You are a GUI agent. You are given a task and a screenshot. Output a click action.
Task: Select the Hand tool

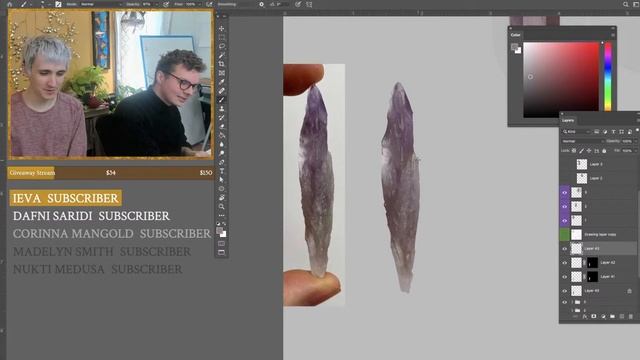pos(222,198)
